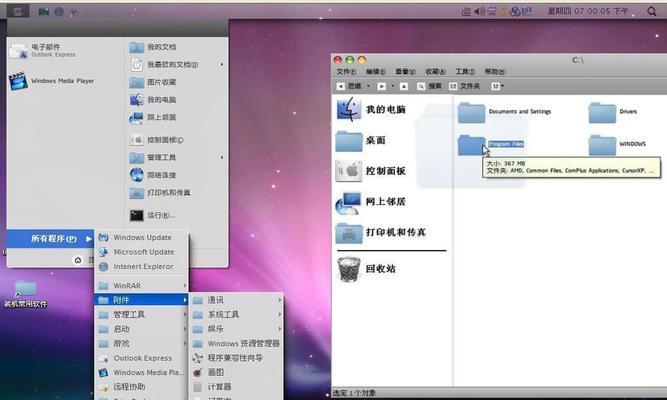Expand 管理工具 folder in programs list
The image size is (667, 400).
point(141,314)
